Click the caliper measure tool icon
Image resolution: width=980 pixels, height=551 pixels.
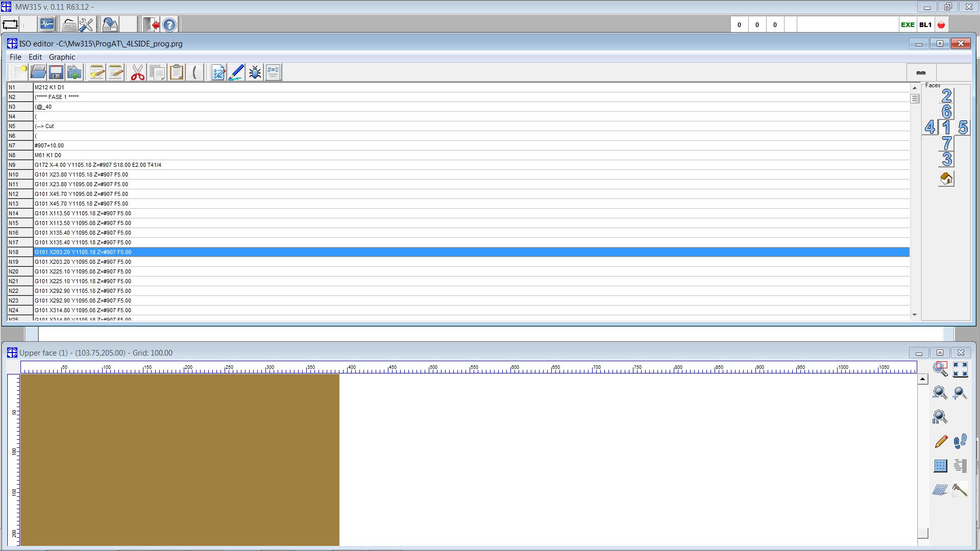[x=960, y=490]
